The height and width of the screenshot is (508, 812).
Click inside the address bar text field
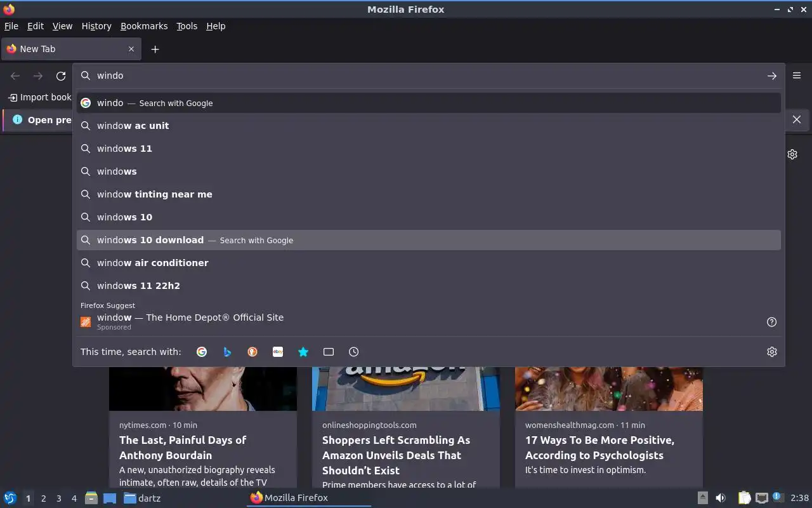(428, 76)
